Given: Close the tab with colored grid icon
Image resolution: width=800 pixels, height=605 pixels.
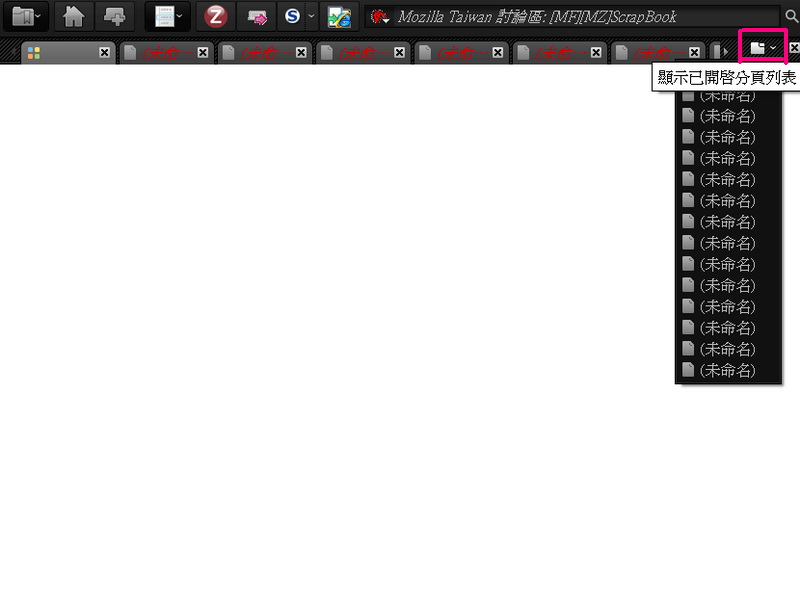Looking at the screenshot, I should pyautogui.click(x=105, y=53).
